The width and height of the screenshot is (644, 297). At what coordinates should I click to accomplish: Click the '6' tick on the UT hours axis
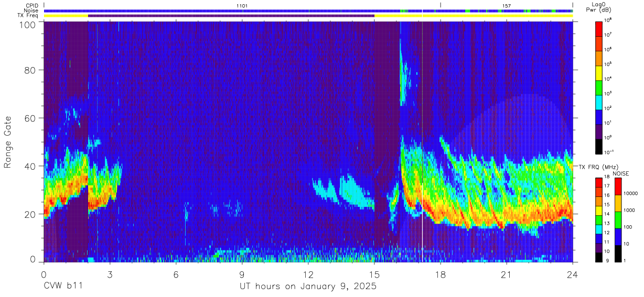[176, 274]
